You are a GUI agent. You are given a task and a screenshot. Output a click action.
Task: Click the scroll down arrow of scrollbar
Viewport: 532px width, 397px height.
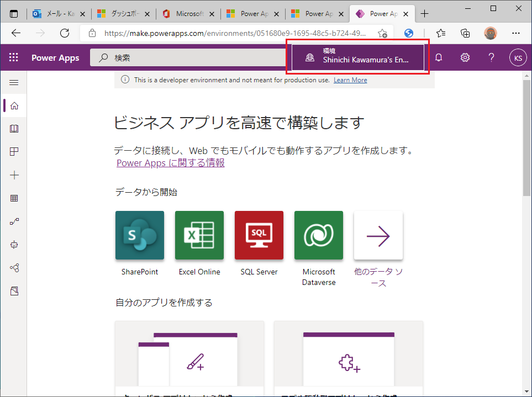point(526,391)
